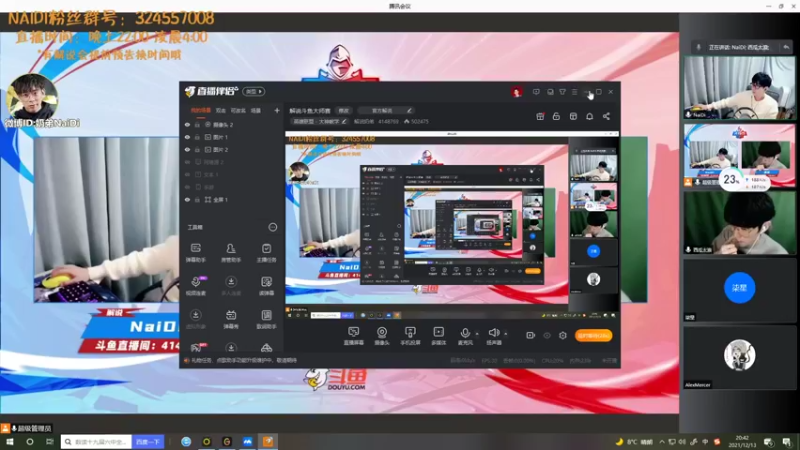Add 多媒体 media source
This screenshot has width=800, height=450.
tap(438, 336)
